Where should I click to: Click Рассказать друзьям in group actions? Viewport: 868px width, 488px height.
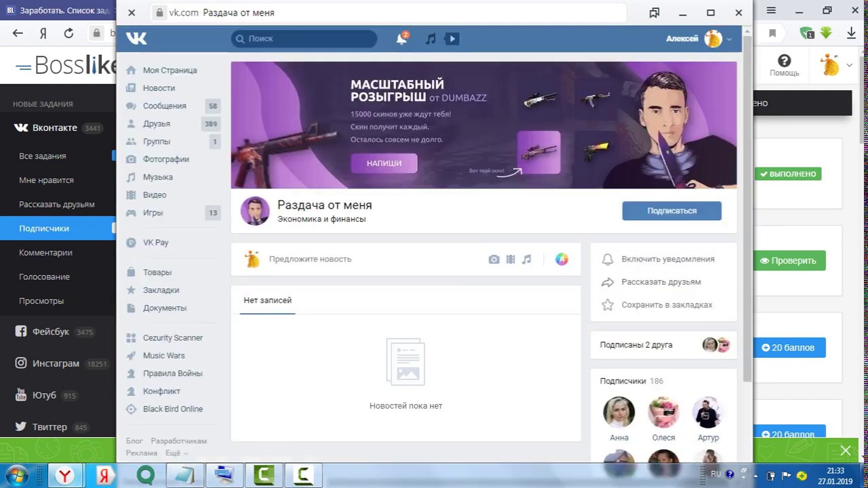(661, 282)
